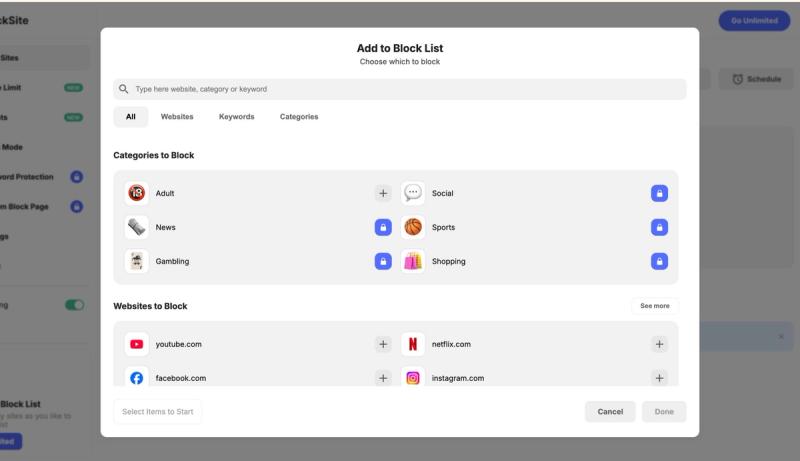Click the lock icon next to Sports

(x=659, y=227)
